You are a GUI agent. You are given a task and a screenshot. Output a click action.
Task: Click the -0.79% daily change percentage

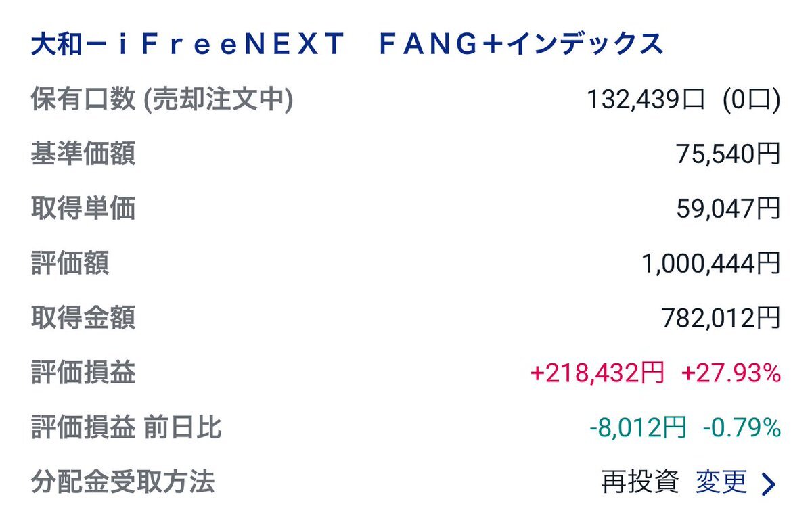pyautogui.click(x=742, y=428)
